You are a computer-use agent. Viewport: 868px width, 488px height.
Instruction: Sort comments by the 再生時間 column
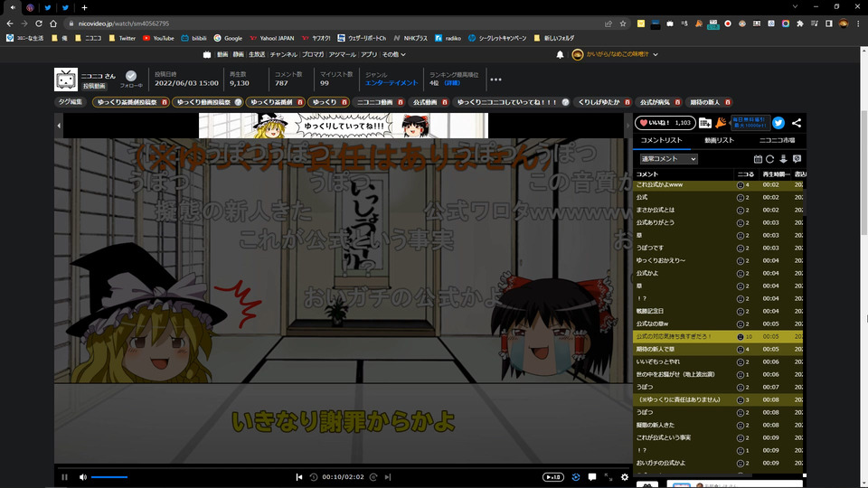coord(776,174)
